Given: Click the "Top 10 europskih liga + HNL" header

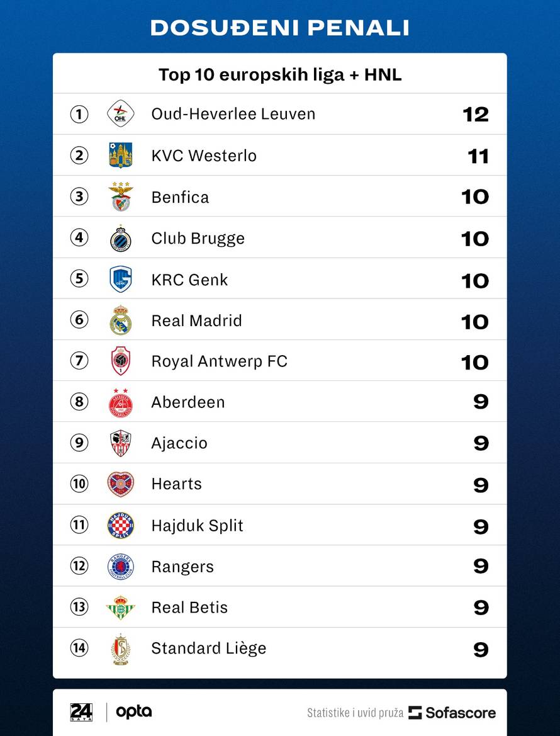Looking at the screenshot, I should tap(280, 75).
